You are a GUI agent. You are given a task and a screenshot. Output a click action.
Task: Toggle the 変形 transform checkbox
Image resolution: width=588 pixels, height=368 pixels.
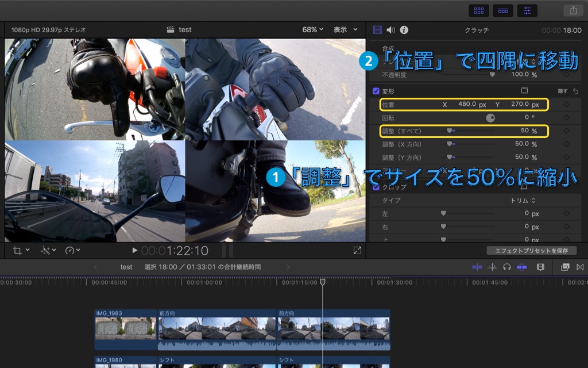376,91
